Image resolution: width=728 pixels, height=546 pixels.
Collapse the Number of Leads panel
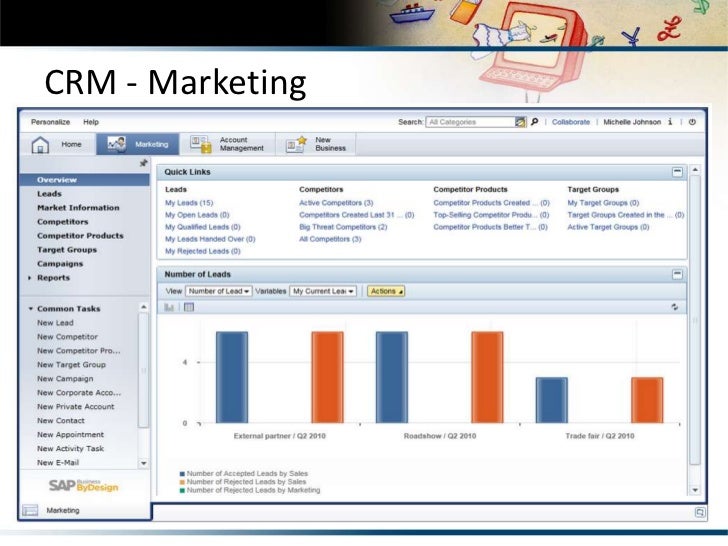click(677, 274)
